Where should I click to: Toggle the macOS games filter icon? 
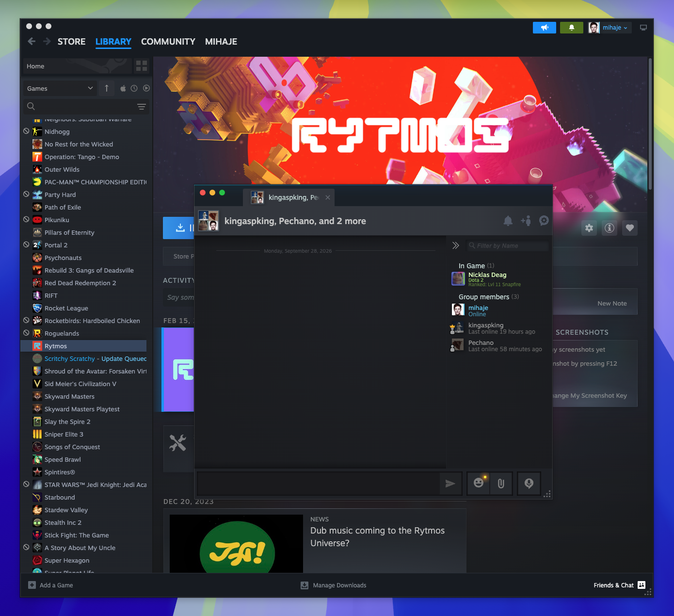point(123,88)
